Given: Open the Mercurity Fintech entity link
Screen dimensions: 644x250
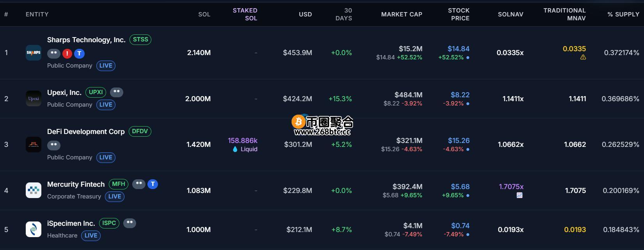Looking at the screenshot, I should click(76, 184).
